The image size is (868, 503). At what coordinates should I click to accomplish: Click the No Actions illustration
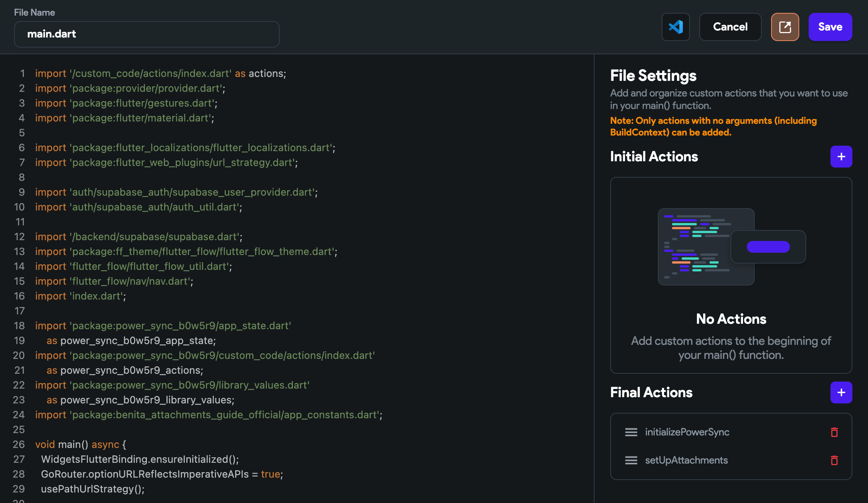(x=731, y=247)
